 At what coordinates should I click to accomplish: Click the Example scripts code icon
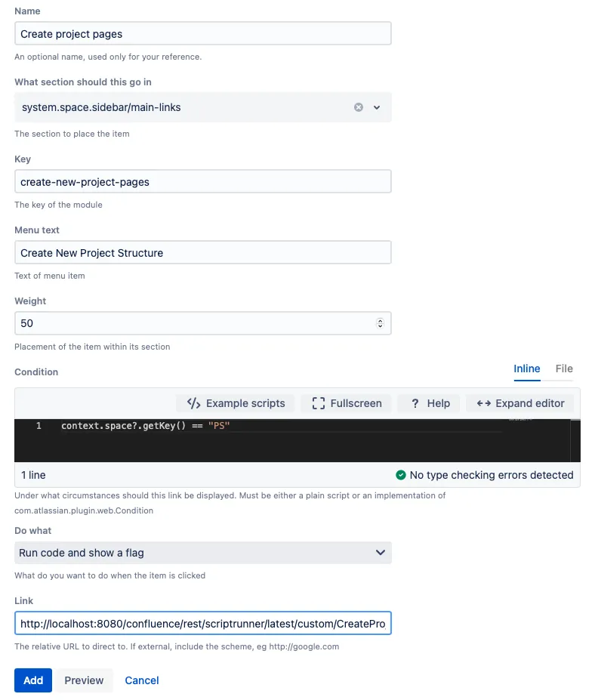(194, 403)
